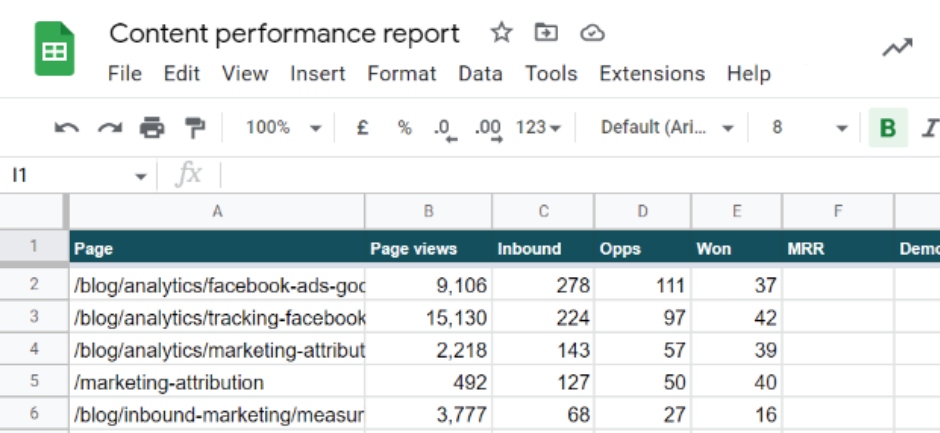Open the 100% zoom dropdown

coord(283,128)
